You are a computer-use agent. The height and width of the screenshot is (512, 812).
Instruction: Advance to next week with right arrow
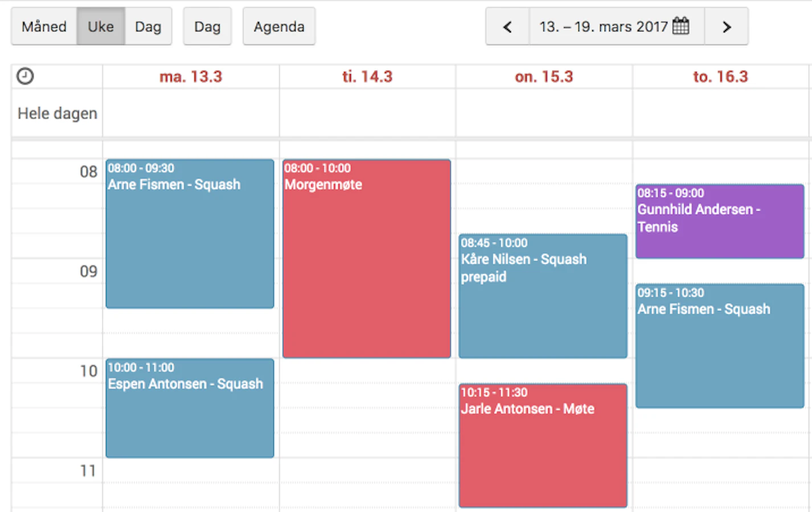click(727, 27)
